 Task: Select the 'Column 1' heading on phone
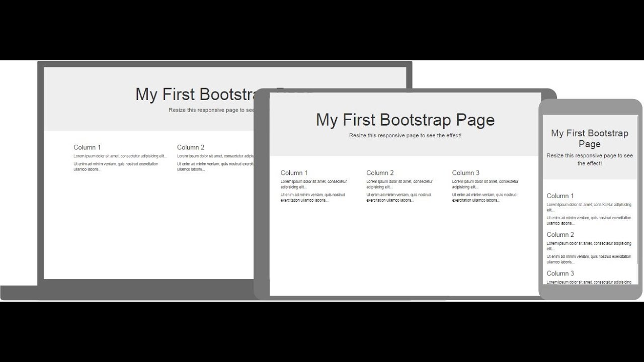(560, 196)
